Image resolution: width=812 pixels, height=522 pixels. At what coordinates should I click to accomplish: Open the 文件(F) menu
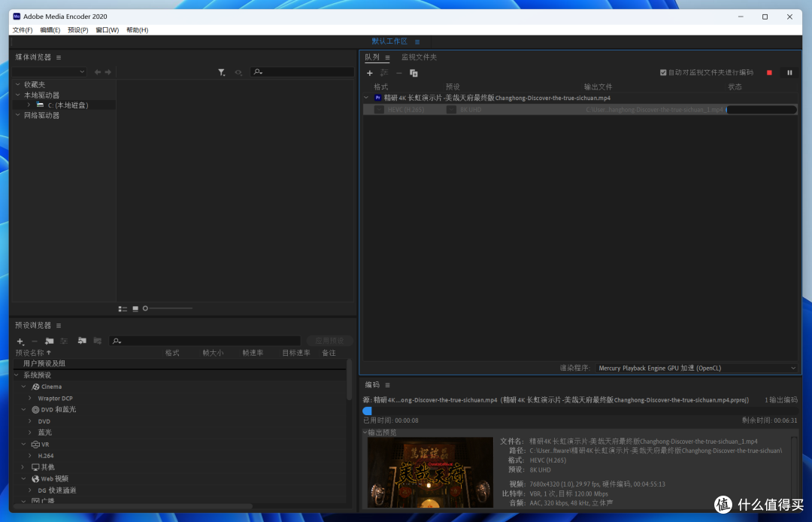tap(23, 30)
